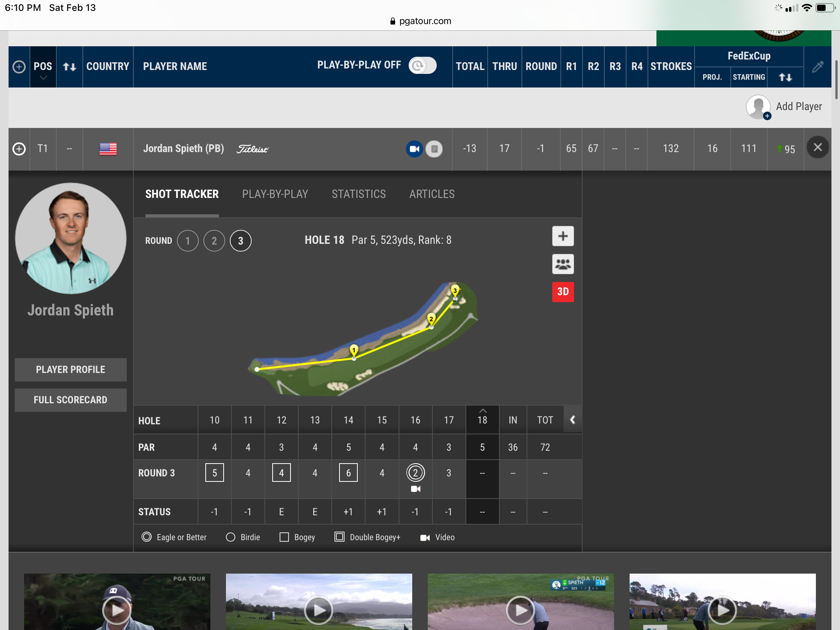Click the pgatour.com address bar
Viewport: 840px width, 630px height.
(420, 21)
